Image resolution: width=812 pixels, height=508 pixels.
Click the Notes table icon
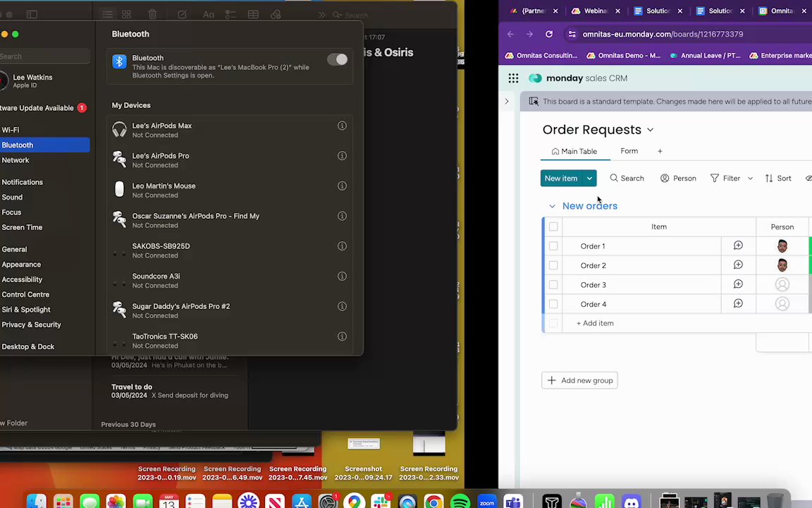[253, 15]
